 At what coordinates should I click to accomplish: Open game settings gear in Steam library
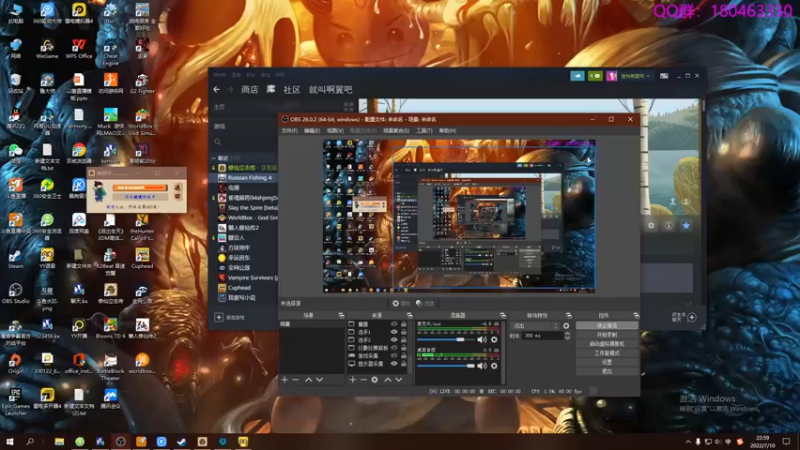(651, 225)
